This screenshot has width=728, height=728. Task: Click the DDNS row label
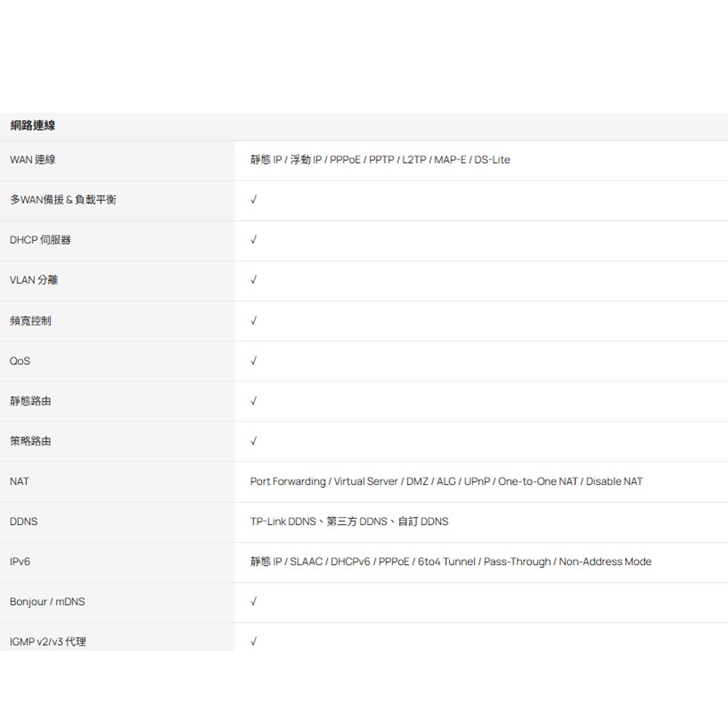coord(24,521)
